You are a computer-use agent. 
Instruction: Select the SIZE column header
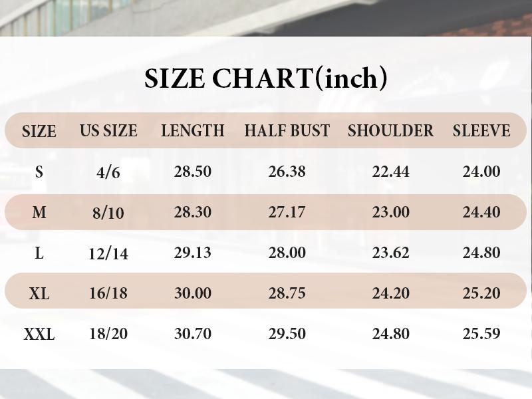(39, 132)
